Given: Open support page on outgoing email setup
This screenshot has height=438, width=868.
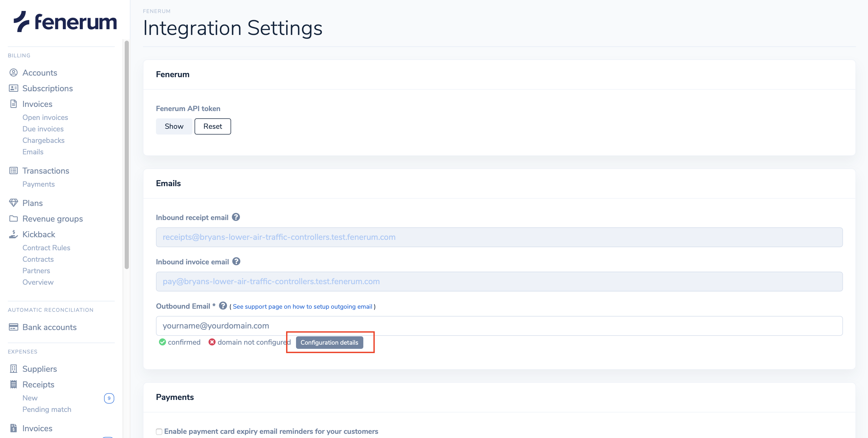Looking at the screenshot, I should tap(302, 307).
